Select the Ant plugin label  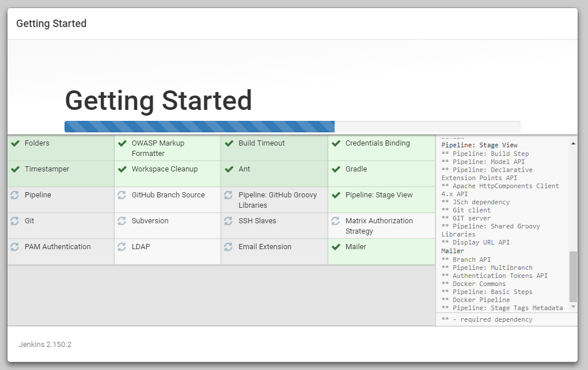click(244, 169)
